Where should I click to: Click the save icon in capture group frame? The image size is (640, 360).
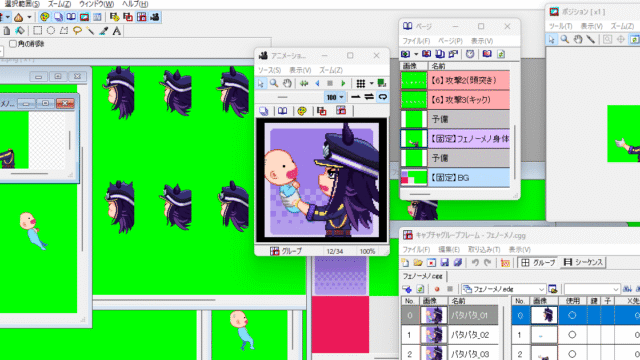tap(444, 262)
